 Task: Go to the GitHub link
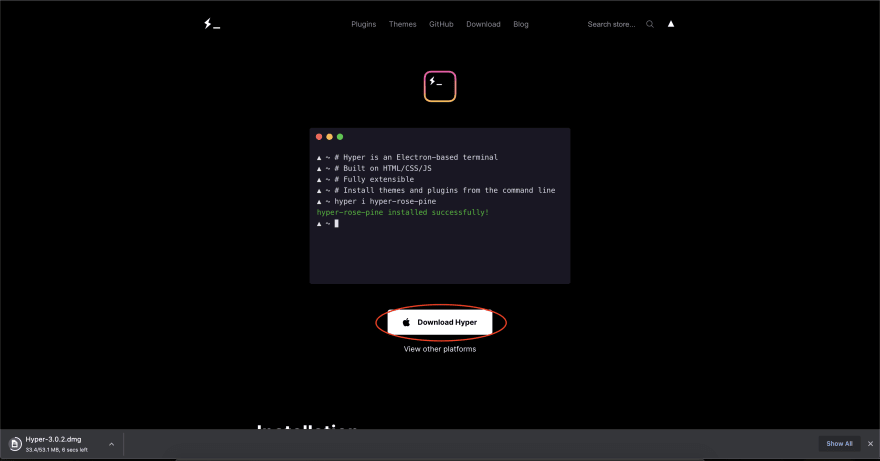coord(441,24)
